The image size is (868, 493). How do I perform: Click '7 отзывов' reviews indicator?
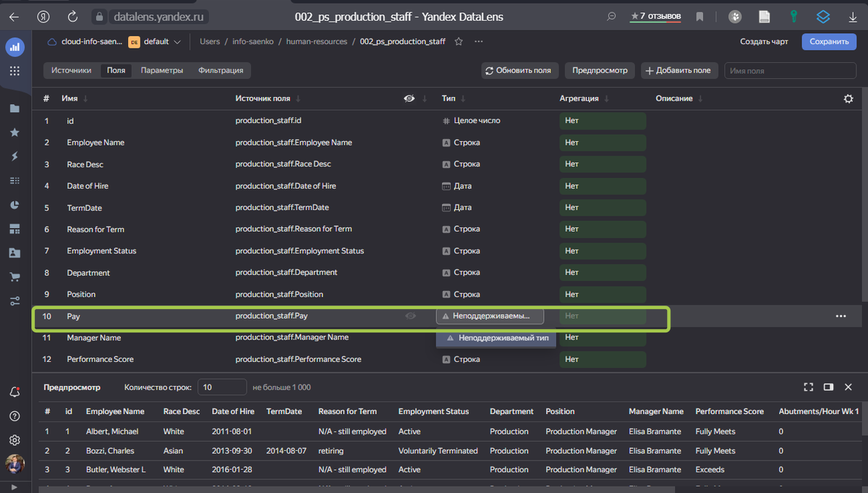tap(655, 16)
